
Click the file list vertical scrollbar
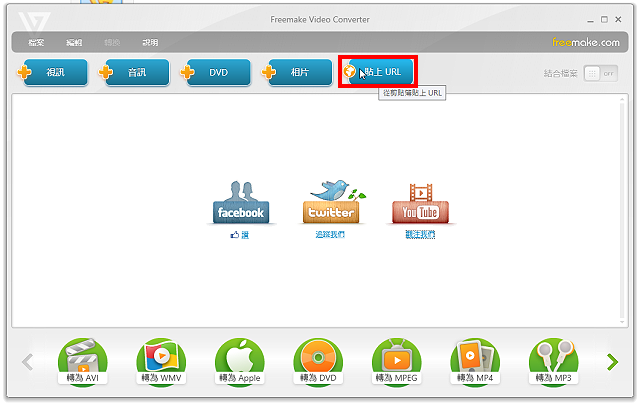click(x=622, y=211)
